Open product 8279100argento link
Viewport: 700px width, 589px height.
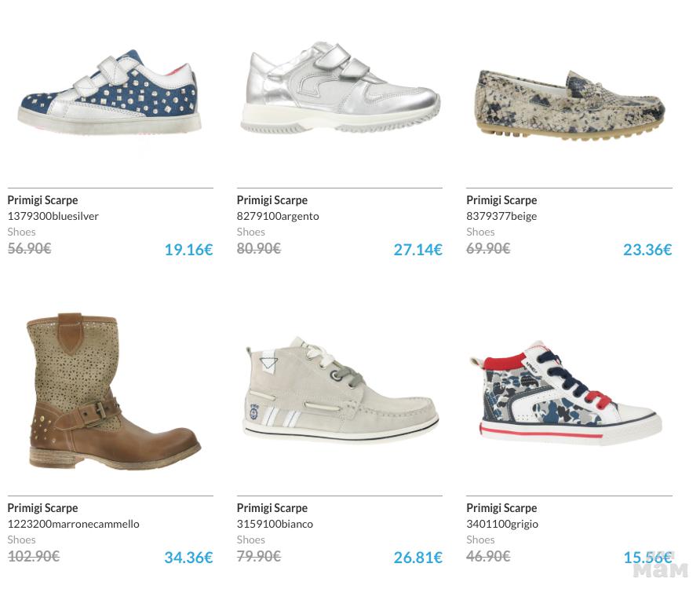[x=278, y=216]
